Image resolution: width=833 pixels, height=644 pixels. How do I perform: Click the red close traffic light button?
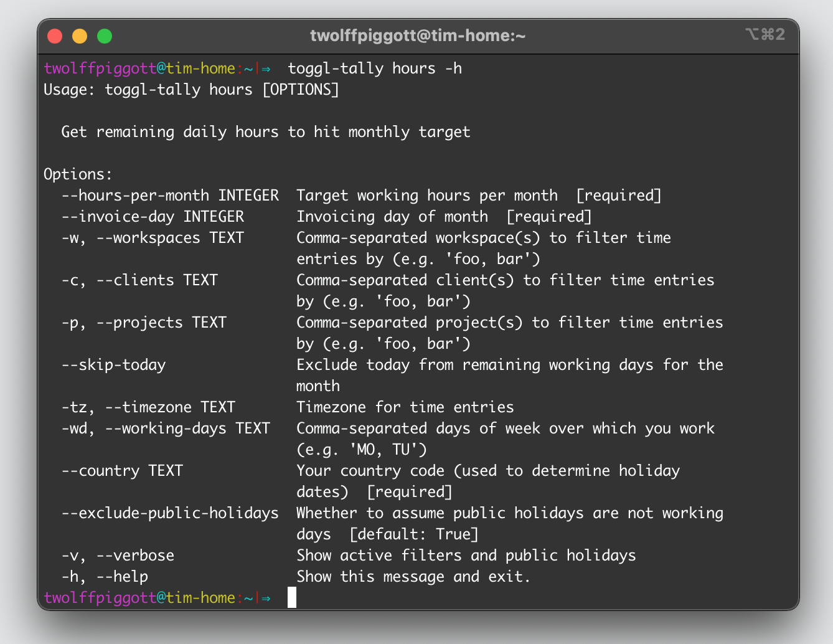[55, 36]
